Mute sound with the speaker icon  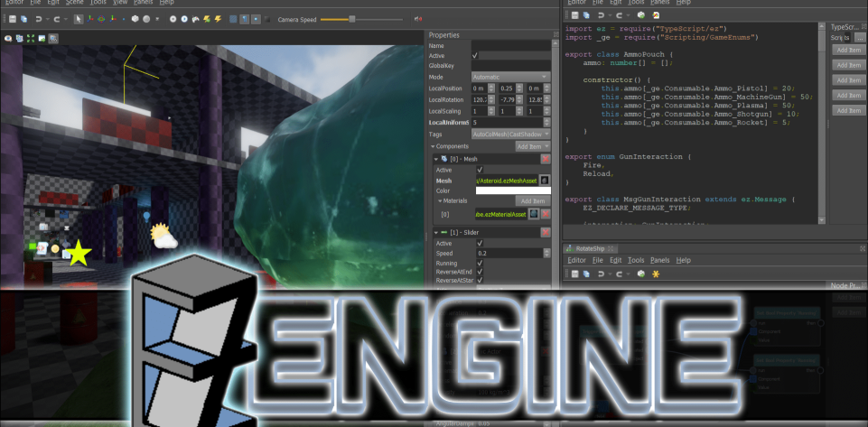point(418,19)
